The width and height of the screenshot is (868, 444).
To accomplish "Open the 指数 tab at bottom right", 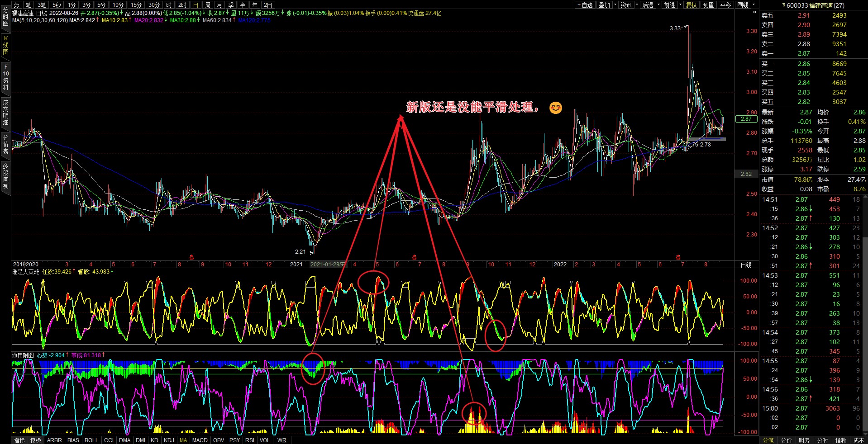I will (840, 440).
